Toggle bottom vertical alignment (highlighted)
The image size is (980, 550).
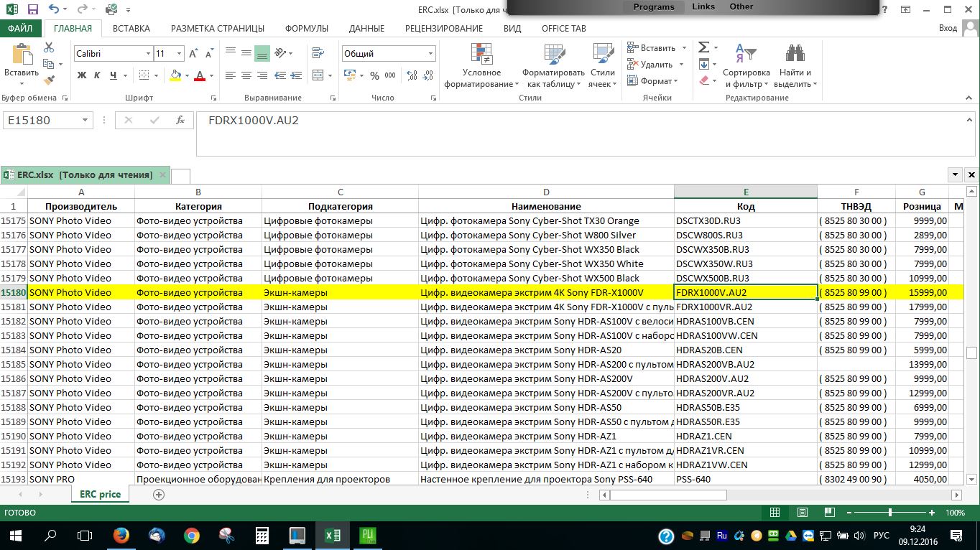click(x=262, y=53)
